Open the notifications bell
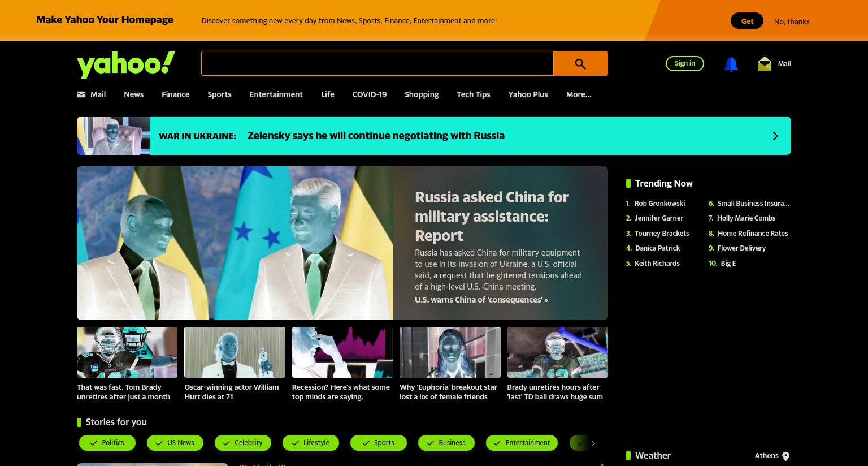The height and width of the screenshot is (466, 868). (731, 64)
